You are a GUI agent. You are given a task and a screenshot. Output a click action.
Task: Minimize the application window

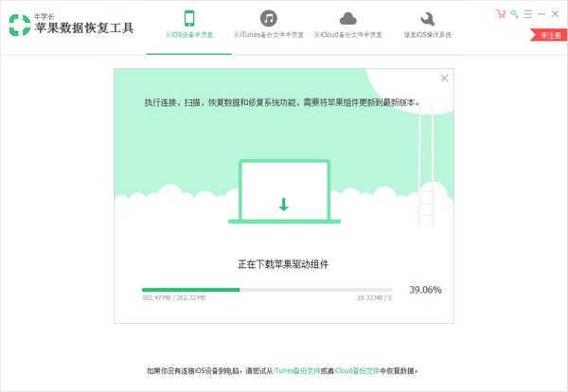coord(541,14)
